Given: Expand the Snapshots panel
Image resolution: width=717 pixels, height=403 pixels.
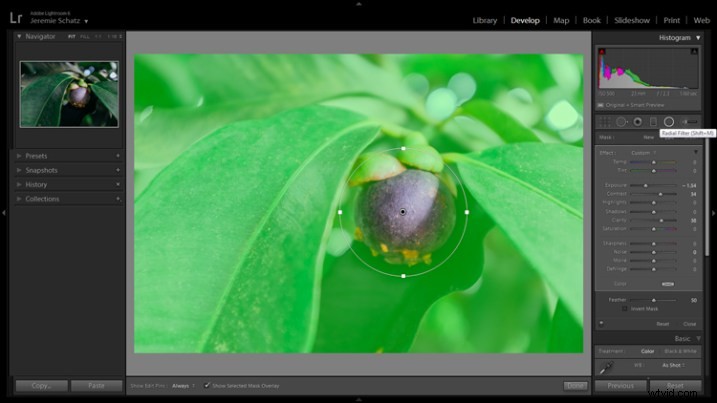Looking at the screenshot, I should click(19, 170).
